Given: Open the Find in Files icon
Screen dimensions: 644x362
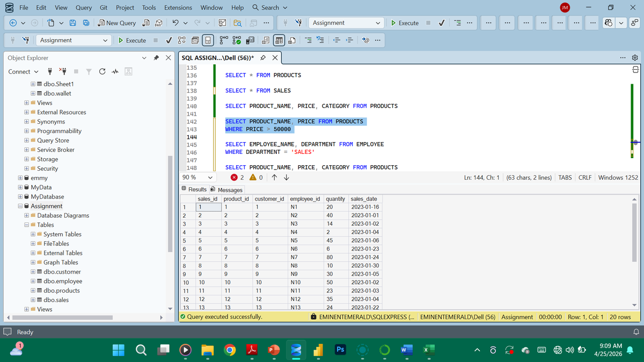Looking at the screenshot, I should coord(238,23).
